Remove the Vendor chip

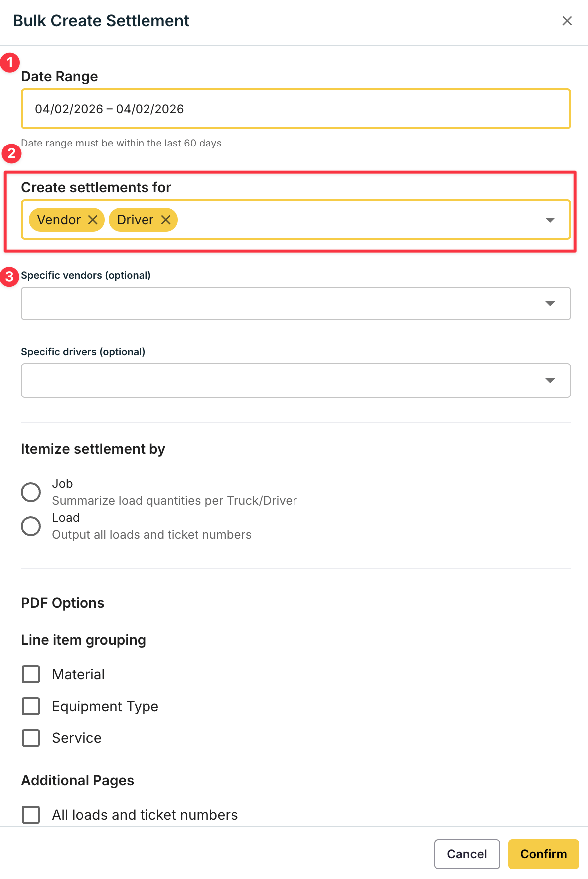(x=93, y=220)
